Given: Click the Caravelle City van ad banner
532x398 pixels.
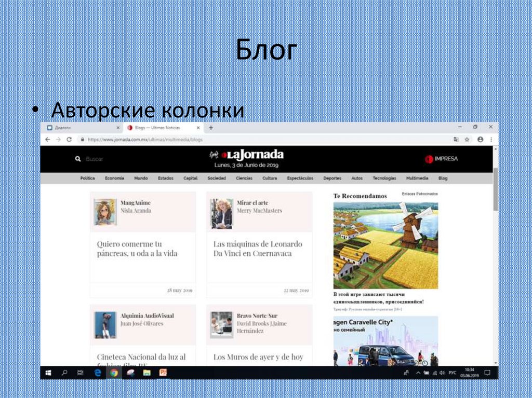Looking at the screenshot, I should (385, 341).
